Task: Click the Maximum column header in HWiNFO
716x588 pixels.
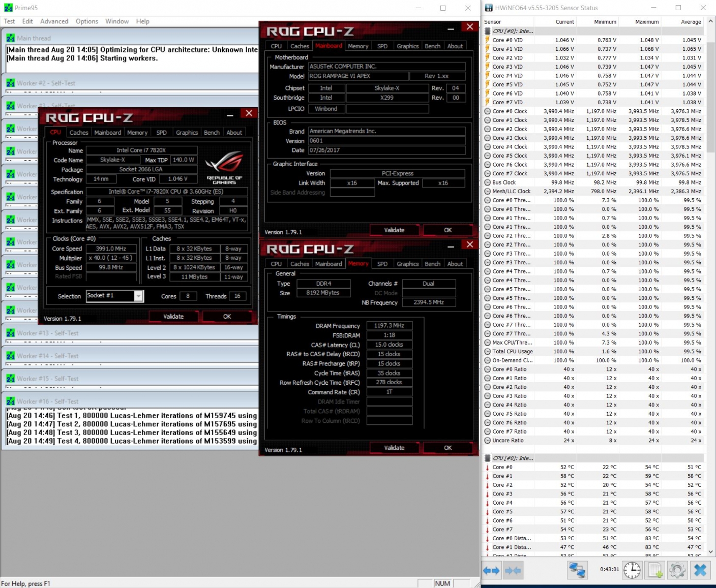Action: [646, 22]
